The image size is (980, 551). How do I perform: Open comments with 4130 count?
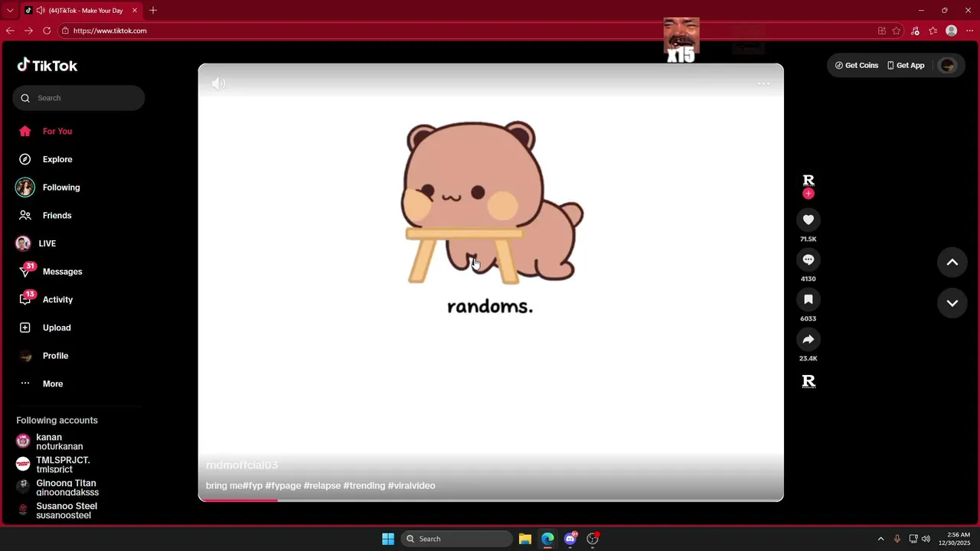808,259
